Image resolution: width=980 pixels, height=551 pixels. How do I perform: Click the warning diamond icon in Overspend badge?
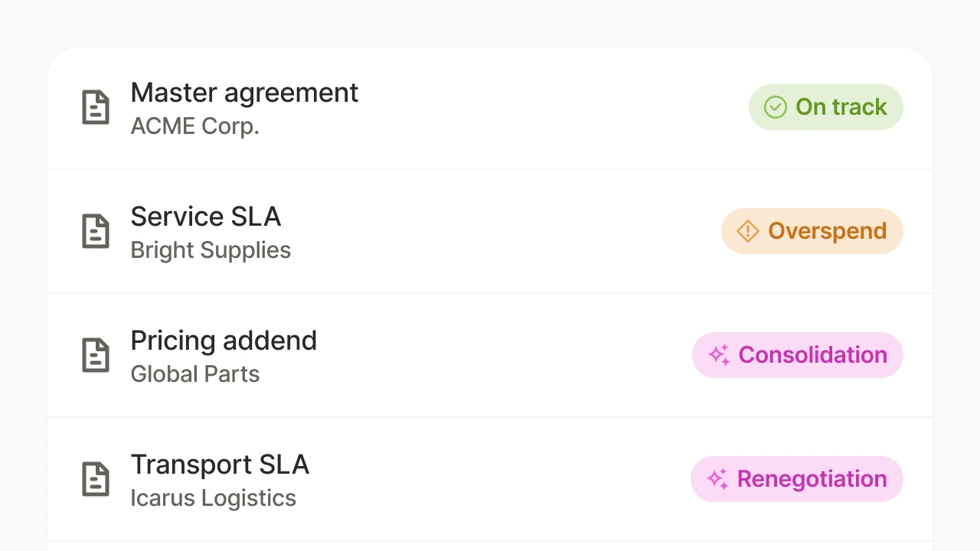coord(747,231)
